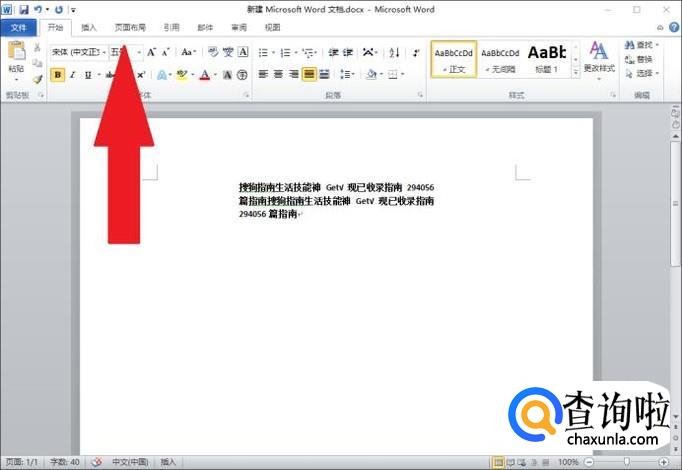Click the Replace (替换) icon button
This screenshot has height=470, width=682.
coord(639,59)
